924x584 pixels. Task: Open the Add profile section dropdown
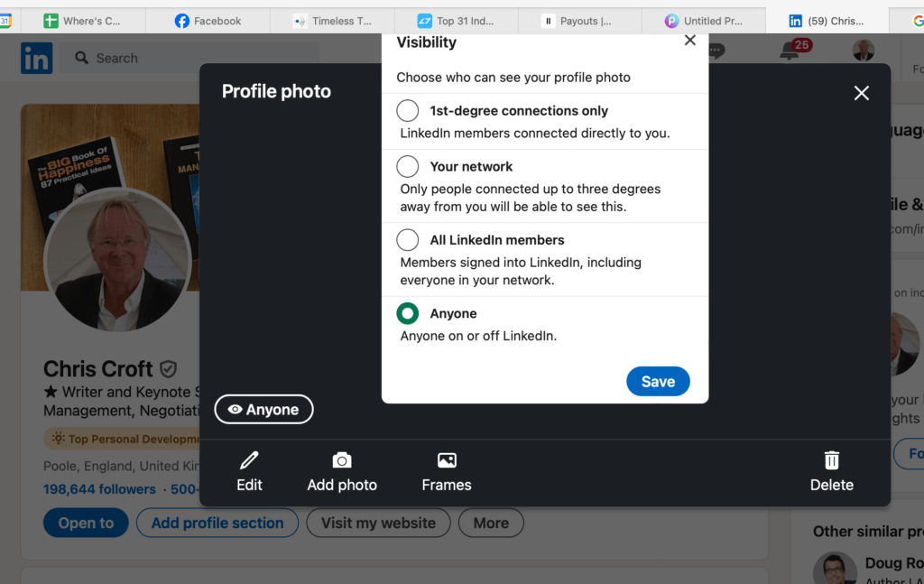pos(217,523)
